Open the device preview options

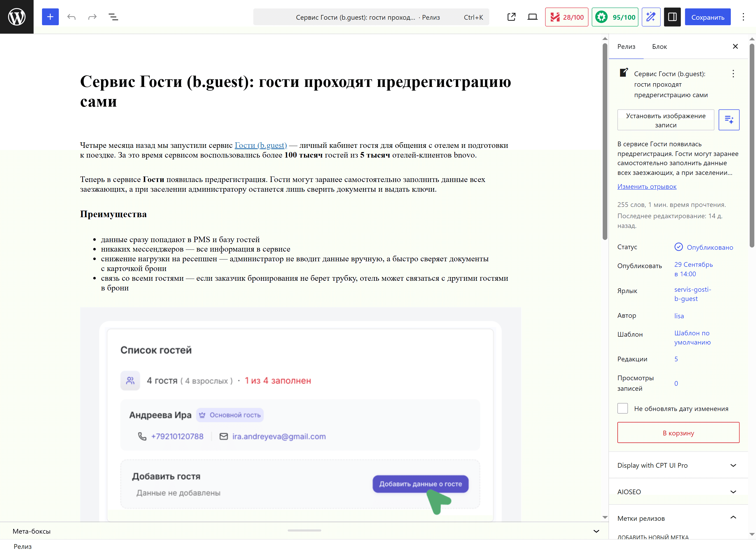[532, 17]
